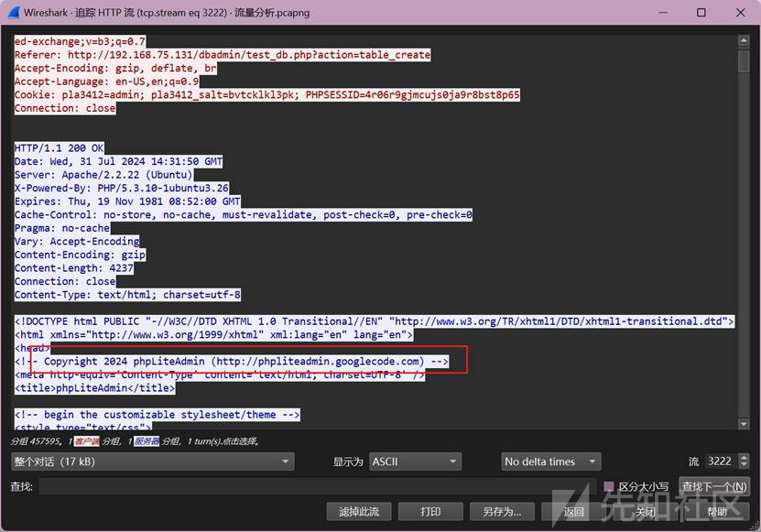
Task: Click the 服务器 server packets label
Action: pos(147,441)
